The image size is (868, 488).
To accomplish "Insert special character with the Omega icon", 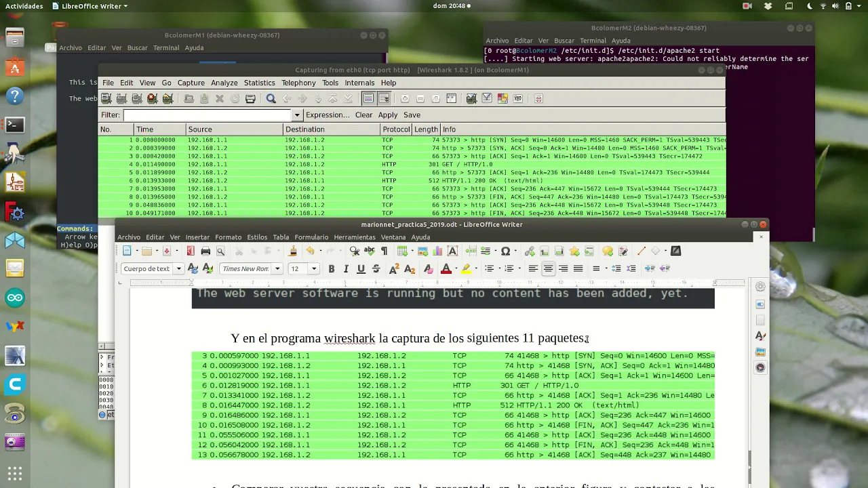I will point(505,251).
